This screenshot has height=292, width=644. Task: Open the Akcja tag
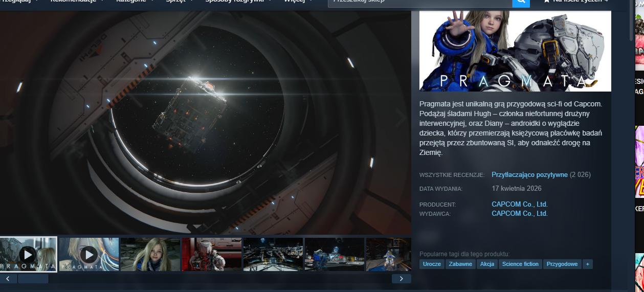[x=487, y=264]
